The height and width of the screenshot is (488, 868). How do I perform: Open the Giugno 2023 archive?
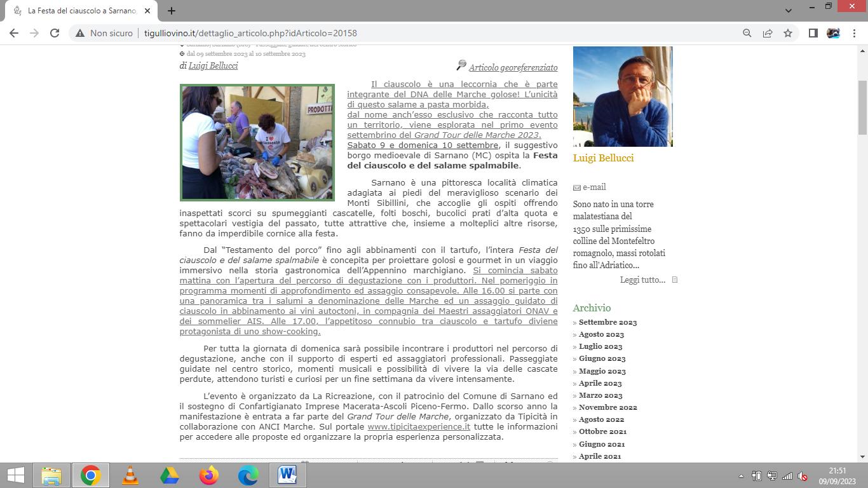click(602, 358)
